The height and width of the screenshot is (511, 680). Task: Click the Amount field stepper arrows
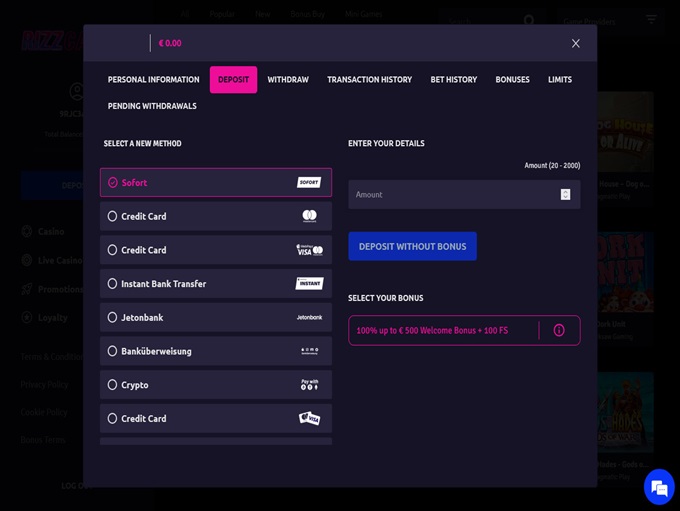565,195
